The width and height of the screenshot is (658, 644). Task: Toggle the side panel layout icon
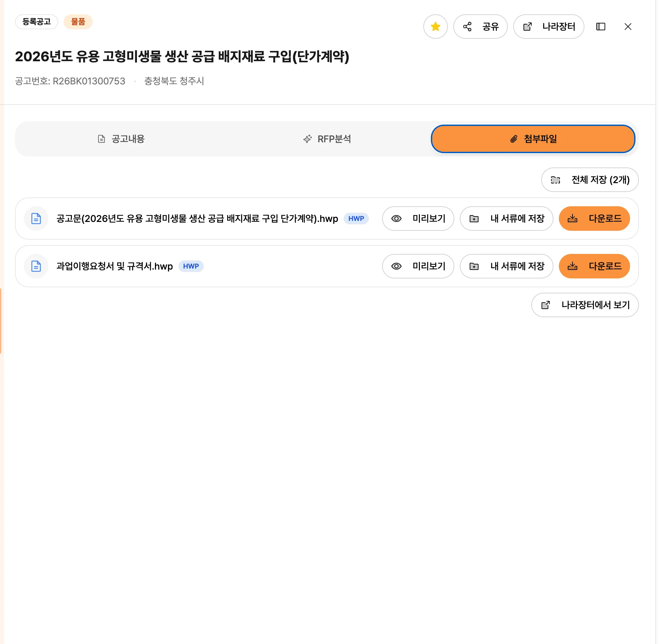point(600,27)
